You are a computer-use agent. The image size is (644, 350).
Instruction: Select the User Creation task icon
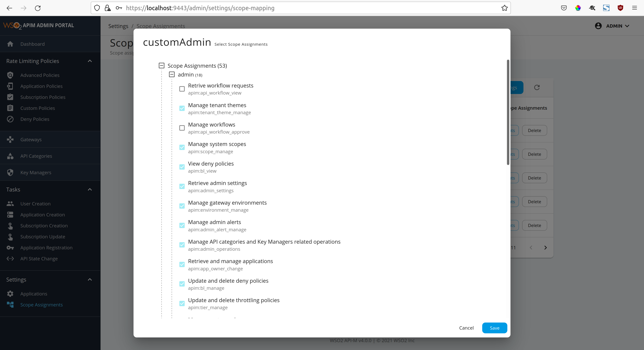pos(10,204)
